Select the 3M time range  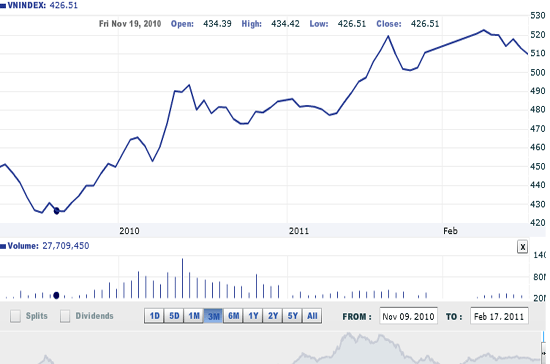[214, 316]
